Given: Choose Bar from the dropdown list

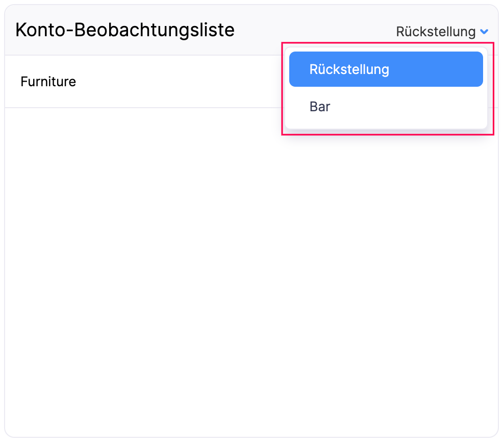Looking at the screenshot, I should click(320, 107).
